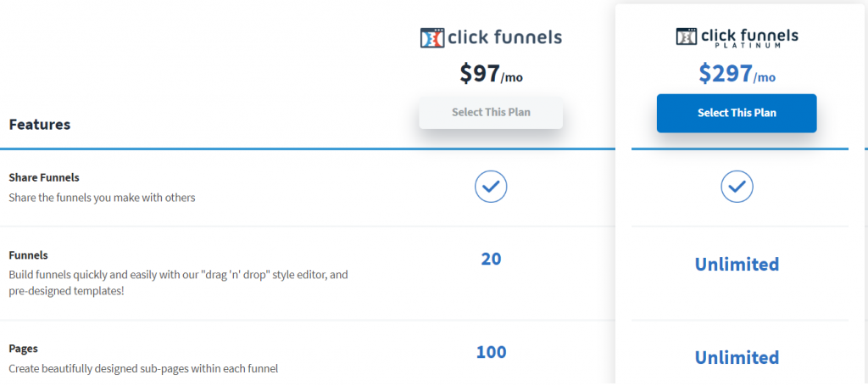Click the $97/mo price text
Image resolution: width=868 pixels, height=386 pixels.
click(491, 74)
